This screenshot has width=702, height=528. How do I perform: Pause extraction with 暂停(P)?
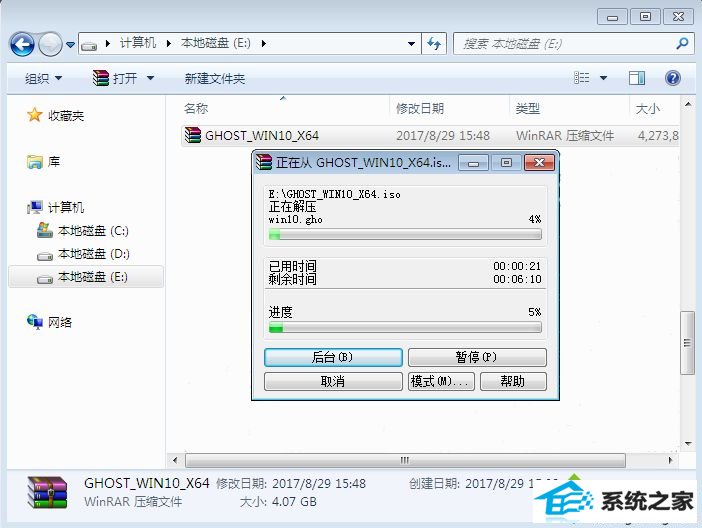(477, 357)
